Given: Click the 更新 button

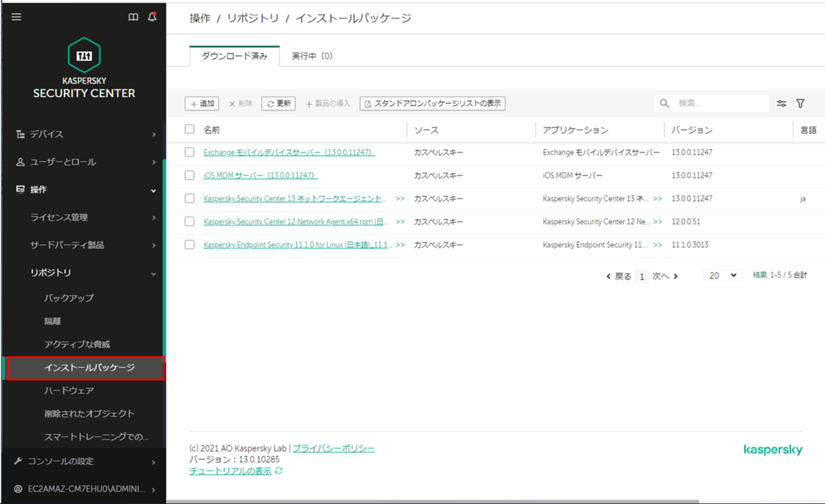Looking at the screenshot, I should [278, 103].
